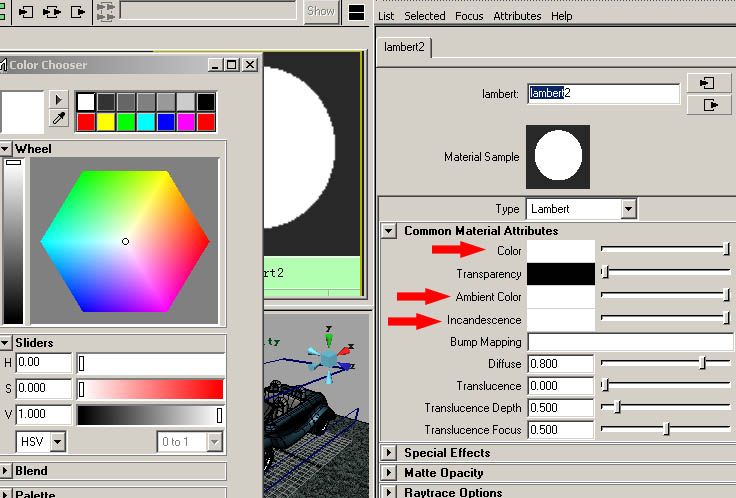Screen dimensions: 736x498
Task: Click the Diffuse slider
Action: pyautogui.click(x=666, y=362)
